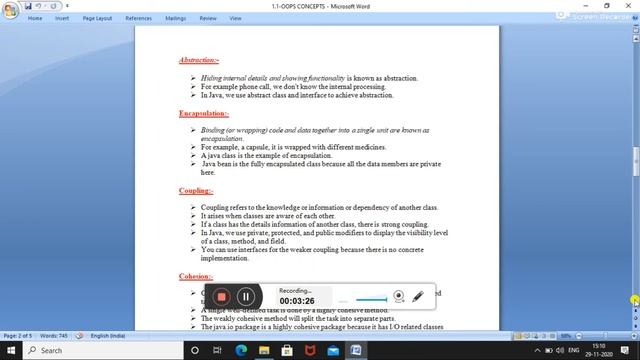
Task: Toggle the webcam in the recorder bar
Action: (x=399, y=296)
